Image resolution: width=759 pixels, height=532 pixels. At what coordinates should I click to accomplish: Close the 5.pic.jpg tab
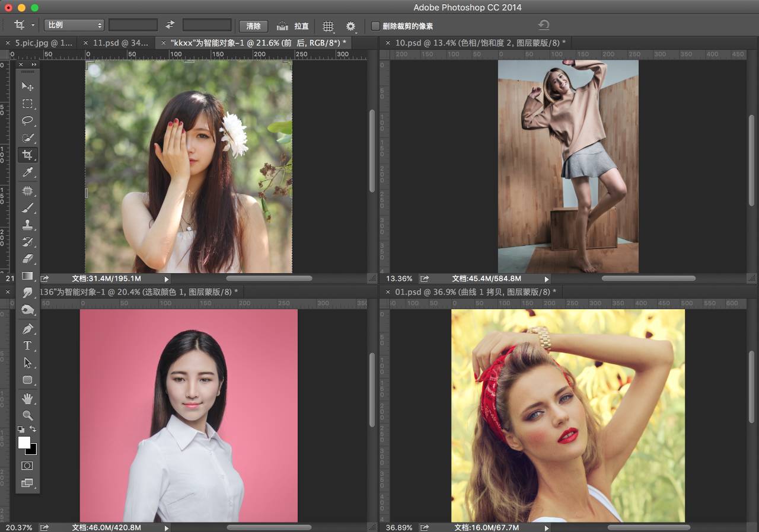coord(8,43)
